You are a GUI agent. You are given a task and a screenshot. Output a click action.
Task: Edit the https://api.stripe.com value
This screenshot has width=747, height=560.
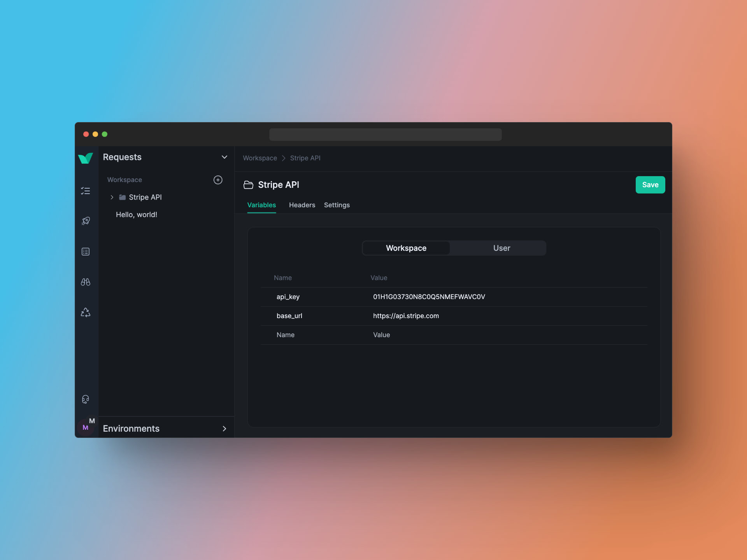click(x=406, y=316)
